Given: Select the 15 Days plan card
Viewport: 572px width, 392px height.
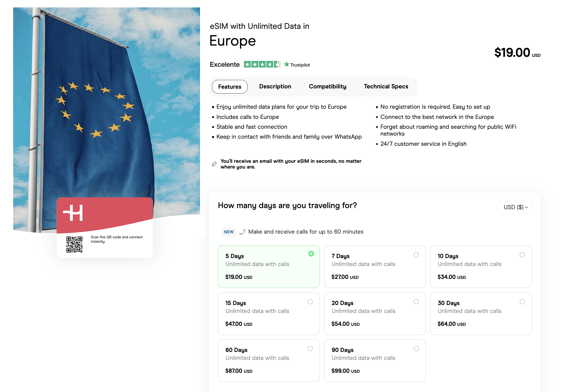Looking at the screenshot, I should pyautogui.click(x=268, y=313).
